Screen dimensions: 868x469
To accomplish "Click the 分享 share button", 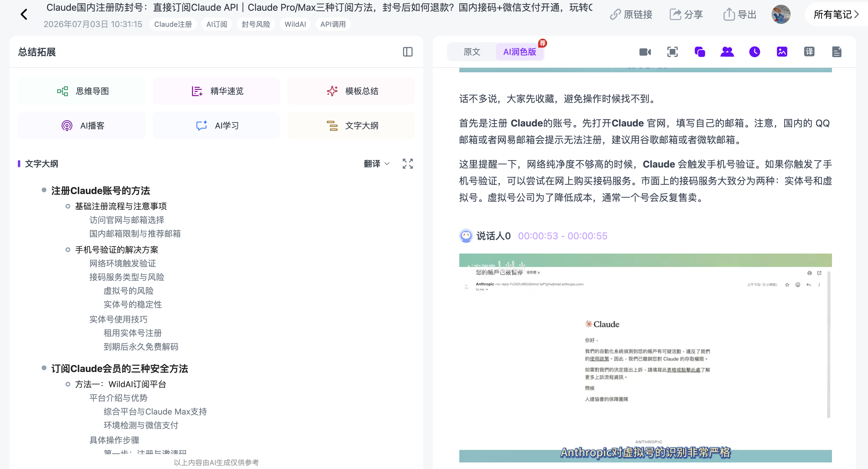I will pos(686,15).
